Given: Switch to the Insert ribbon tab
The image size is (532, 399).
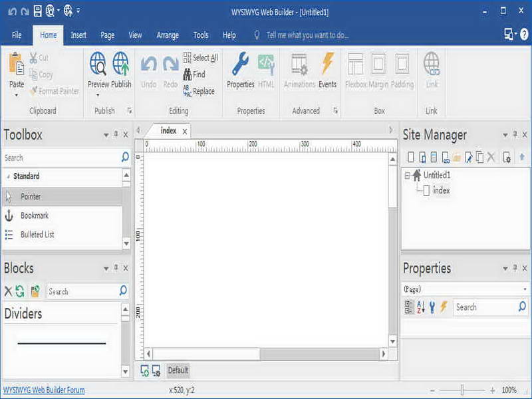Looking at the screenshot, I should click(78, 35).
